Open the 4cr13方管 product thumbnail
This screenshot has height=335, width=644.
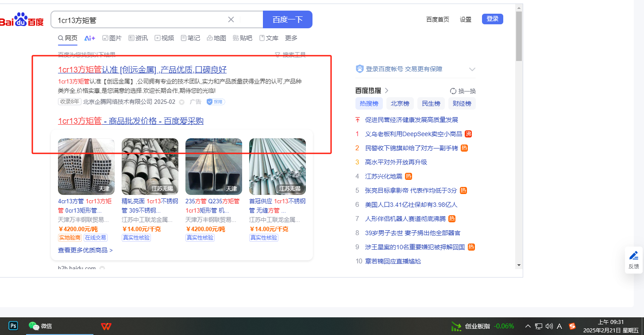pyautogui.click(x=86, y=167)
